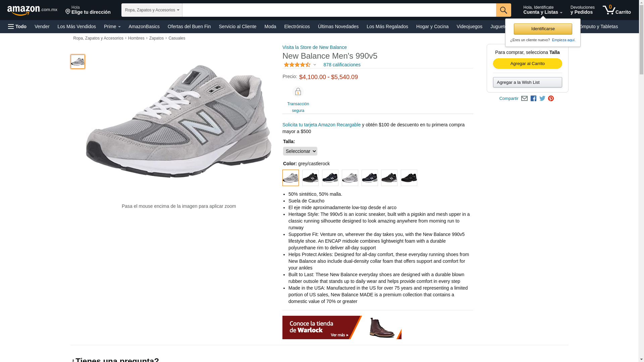
Task: Select the grey/castlerock color swatch
Action: (x=290, y=178)
